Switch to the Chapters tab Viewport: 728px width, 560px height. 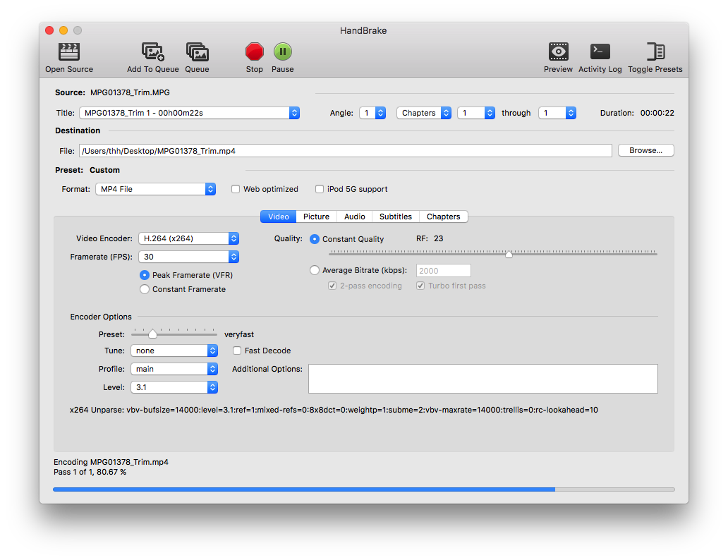coord(444,217)
